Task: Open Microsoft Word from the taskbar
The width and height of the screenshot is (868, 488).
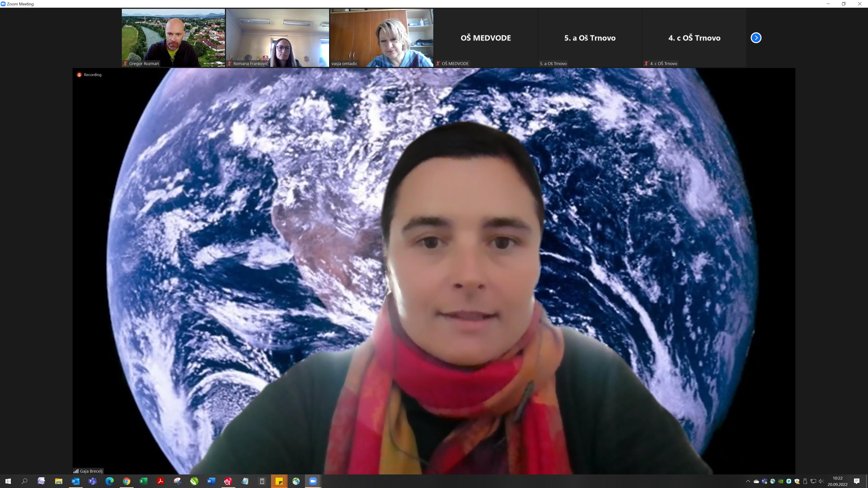Action: pos(211,481)
